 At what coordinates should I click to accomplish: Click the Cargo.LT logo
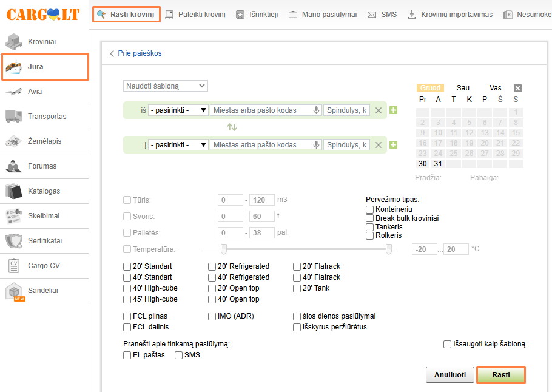click(x=43, y=15)
